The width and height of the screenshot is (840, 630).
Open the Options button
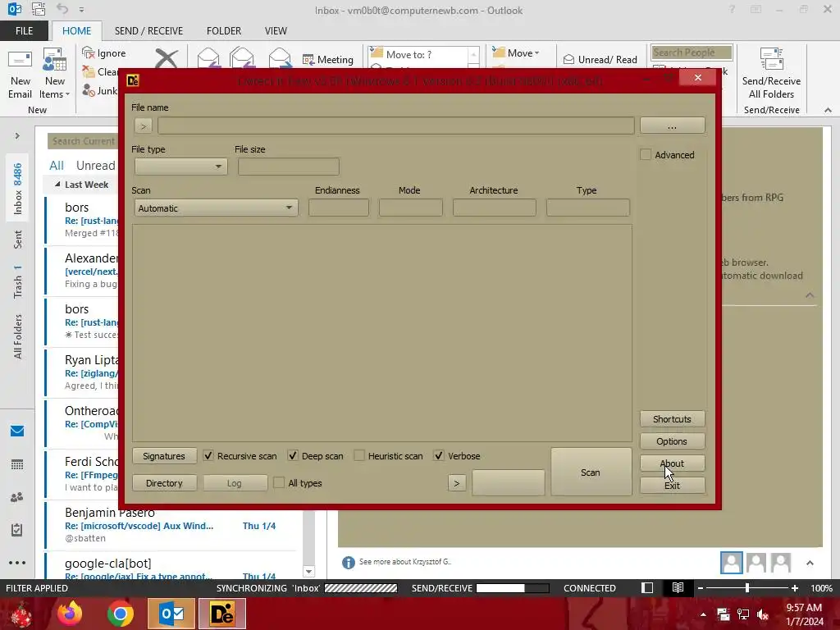click(672, 441)
